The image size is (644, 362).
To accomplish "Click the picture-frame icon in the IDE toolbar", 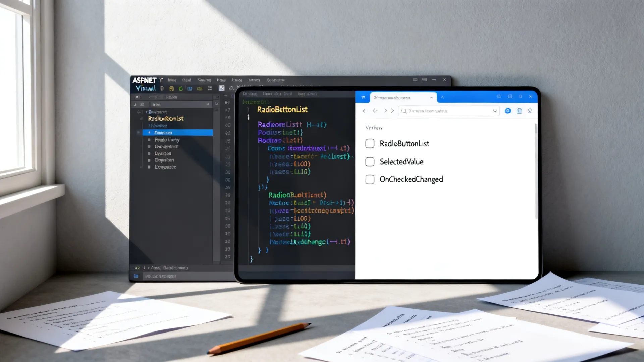I will pyautogui.click(x=210, y=88).
